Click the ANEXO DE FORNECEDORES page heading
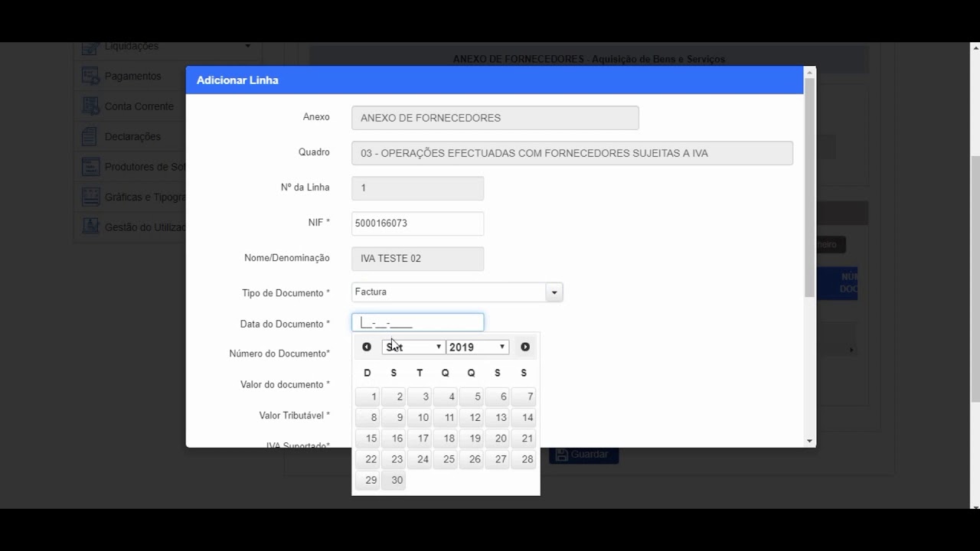 [589, 59]
